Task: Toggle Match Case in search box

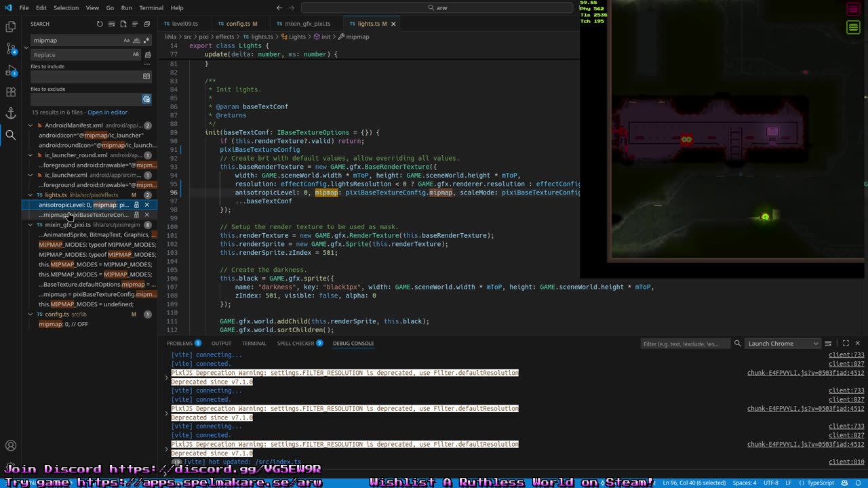Action: pyautogui.click(x=127, y=41)
